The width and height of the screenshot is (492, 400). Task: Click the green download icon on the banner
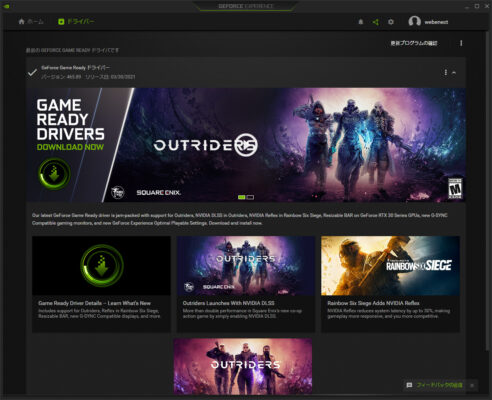(54, 174)
